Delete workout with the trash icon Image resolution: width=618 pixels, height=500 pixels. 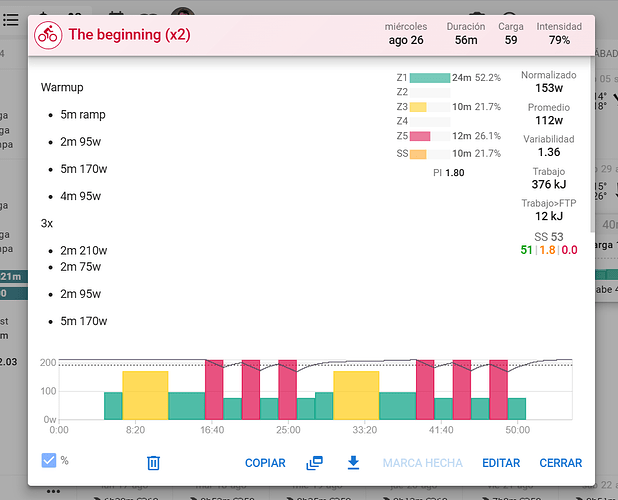[x=153, y=463]
